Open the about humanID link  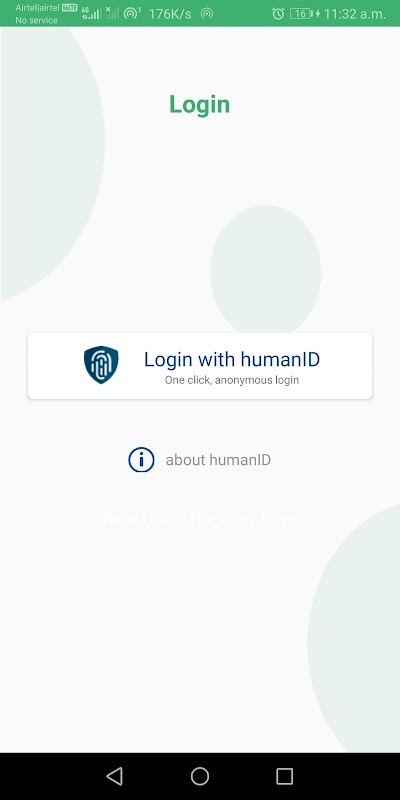[218, 460]
